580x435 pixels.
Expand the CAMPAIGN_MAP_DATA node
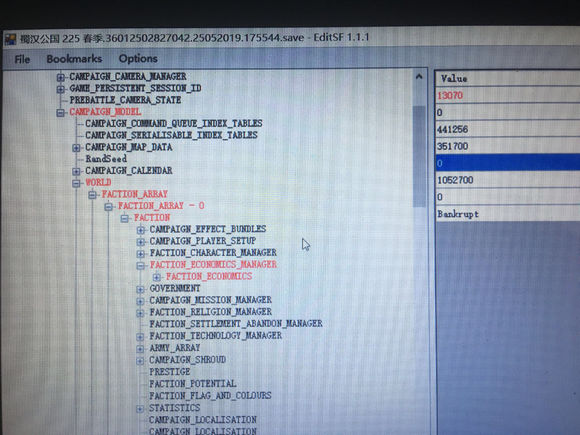[76, 148]
